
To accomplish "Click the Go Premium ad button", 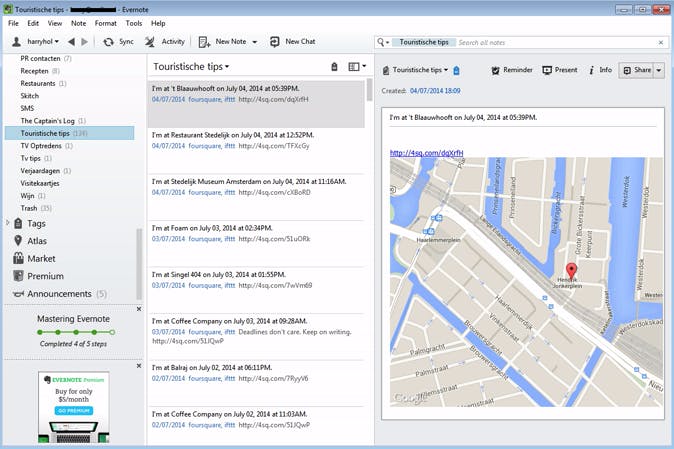I will (72, 411).
